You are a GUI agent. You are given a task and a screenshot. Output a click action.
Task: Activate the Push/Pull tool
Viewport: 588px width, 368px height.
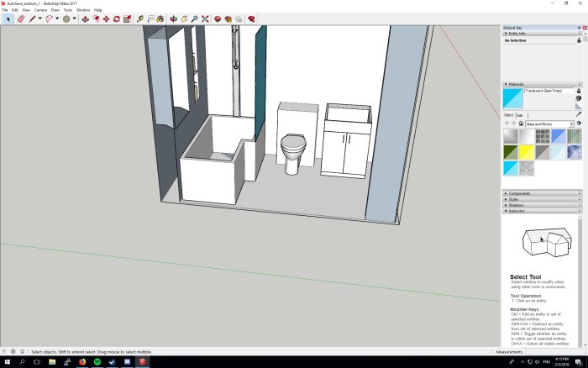tap(86, 18)
